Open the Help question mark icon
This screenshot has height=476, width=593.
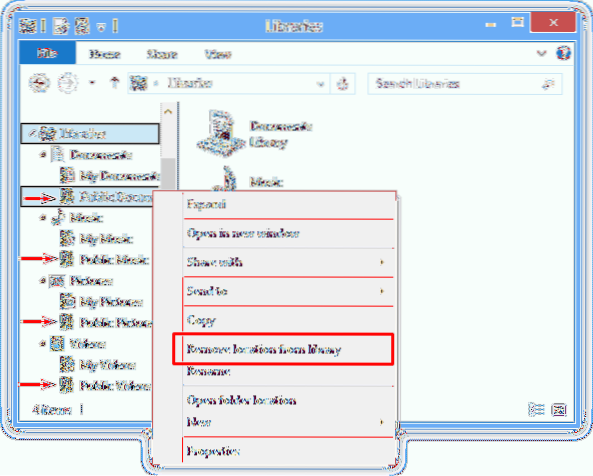tap(564, 53)
